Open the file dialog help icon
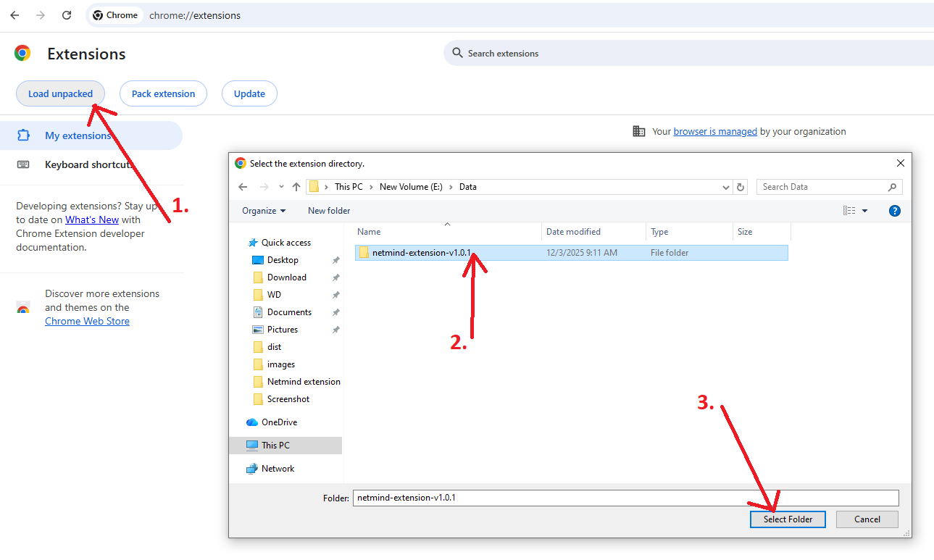The height and width of the screenshot is (560, 934). [894, 211]
